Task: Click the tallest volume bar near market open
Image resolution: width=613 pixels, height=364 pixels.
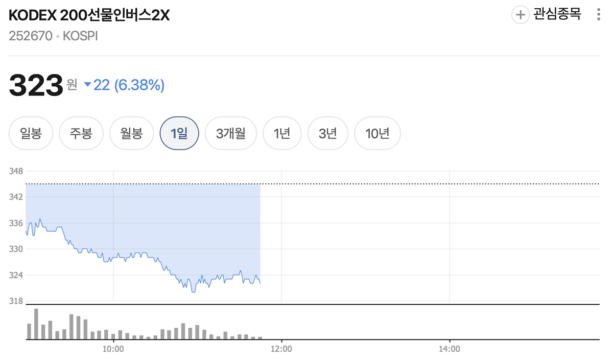Action: click(36, 324)
